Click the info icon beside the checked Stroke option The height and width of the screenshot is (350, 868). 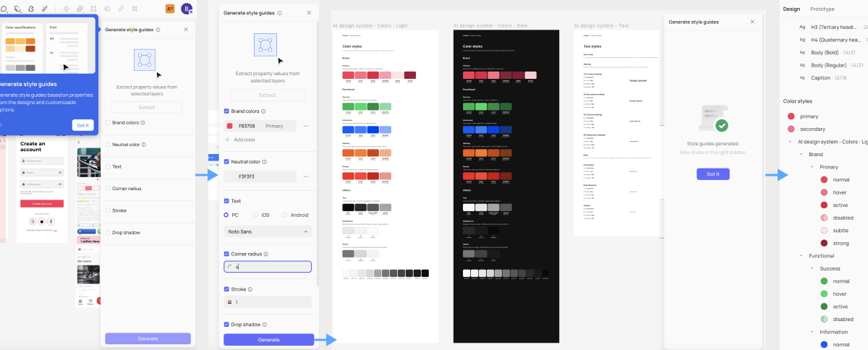(x=250, y=289)
